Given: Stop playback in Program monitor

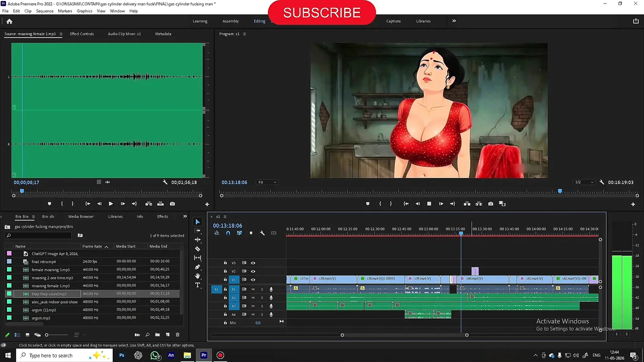Looking at the screenshot, I should coord(429,204).
